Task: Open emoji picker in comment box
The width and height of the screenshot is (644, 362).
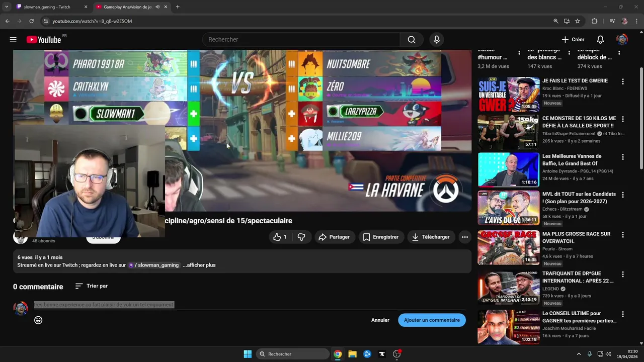Action: pos(38,320)
